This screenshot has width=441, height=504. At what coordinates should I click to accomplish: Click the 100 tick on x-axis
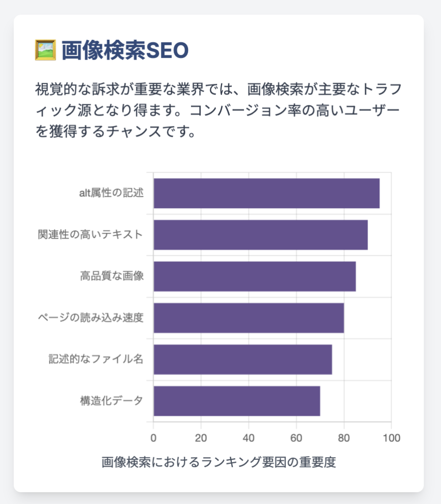pos(391,438)
